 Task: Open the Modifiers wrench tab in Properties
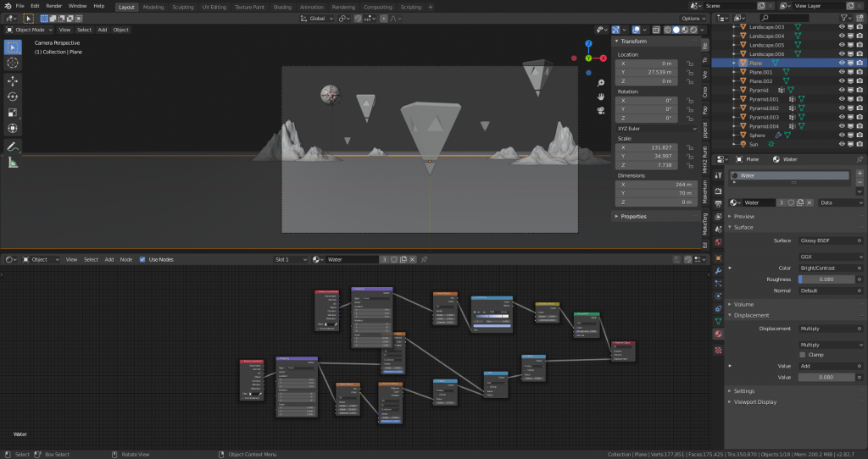719,270
